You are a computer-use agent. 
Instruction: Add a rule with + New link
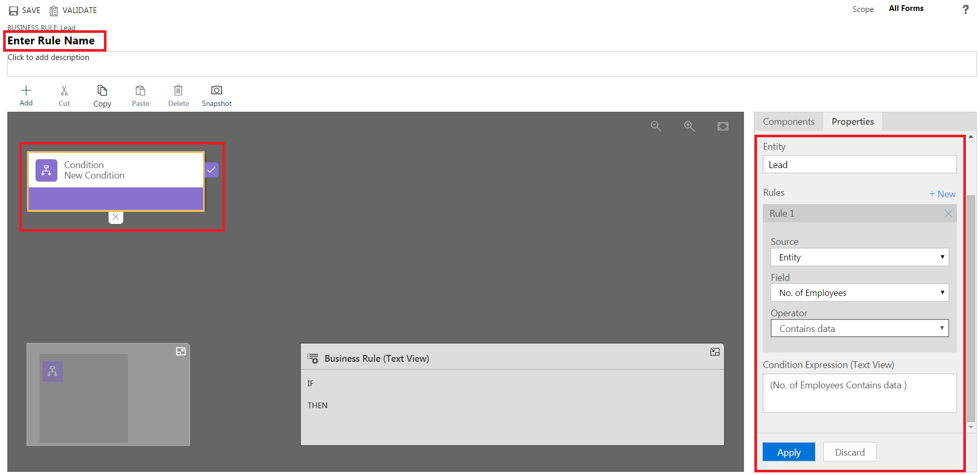tap(942, 194)
